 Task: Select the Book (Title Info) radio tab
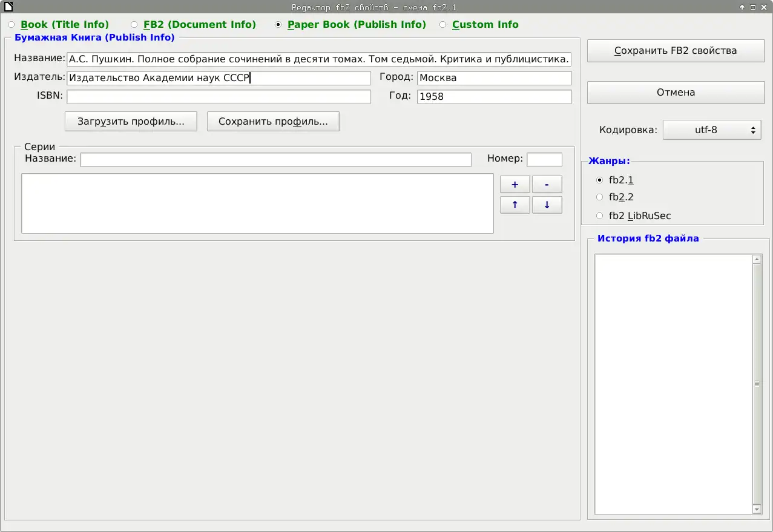point(59,25)
